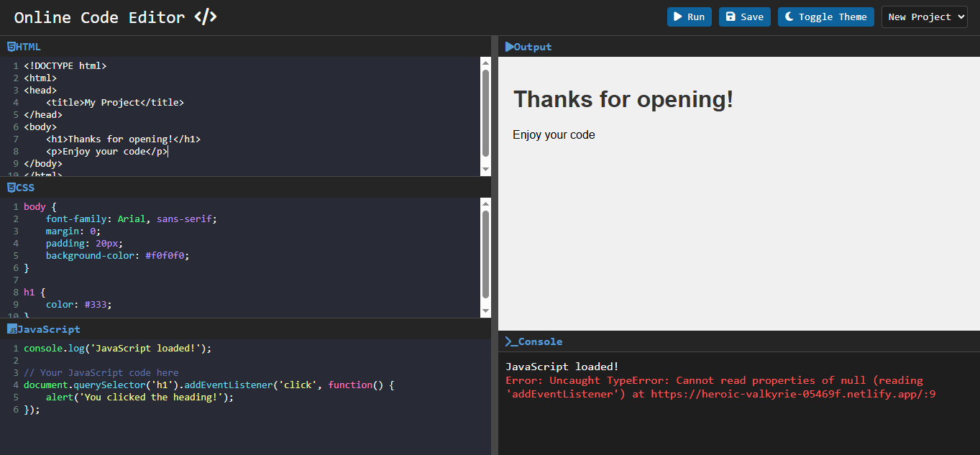The height and width of the screenshot is (455, 980).
Task: Click the HTML editor scroll down arrow
Action: click(485, 169)
